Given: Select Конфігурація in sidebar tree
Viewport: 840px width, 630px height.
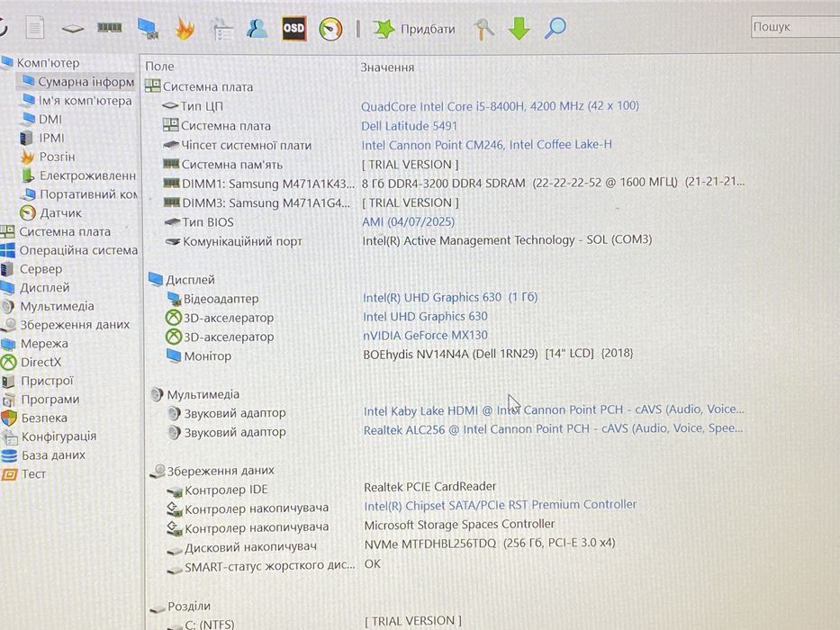Looking at the screenshot, I should point(50,436).
